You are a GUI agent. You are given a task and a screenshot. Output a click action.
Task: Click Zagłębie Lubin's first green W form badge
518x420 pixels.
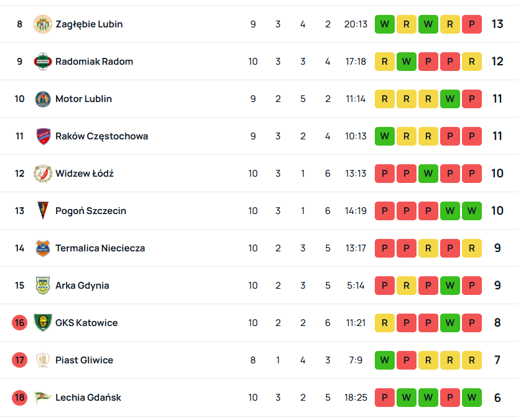coord(385,24)
